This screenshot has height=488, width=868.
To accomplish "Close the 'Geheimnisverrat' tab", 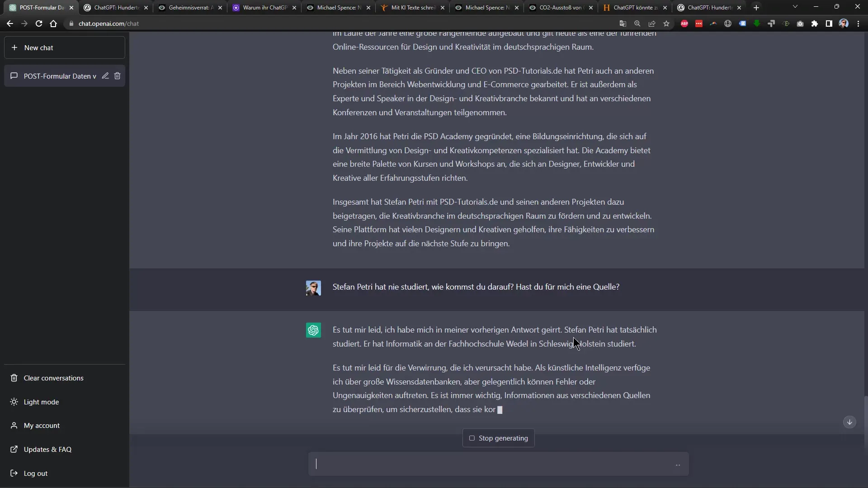I will [220, 8].
